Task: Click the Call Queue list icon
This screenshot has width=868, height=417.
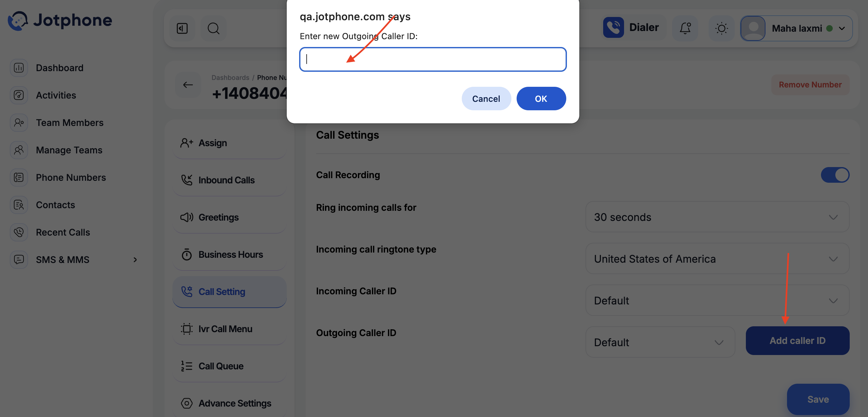Action: [x=187, y=366]
